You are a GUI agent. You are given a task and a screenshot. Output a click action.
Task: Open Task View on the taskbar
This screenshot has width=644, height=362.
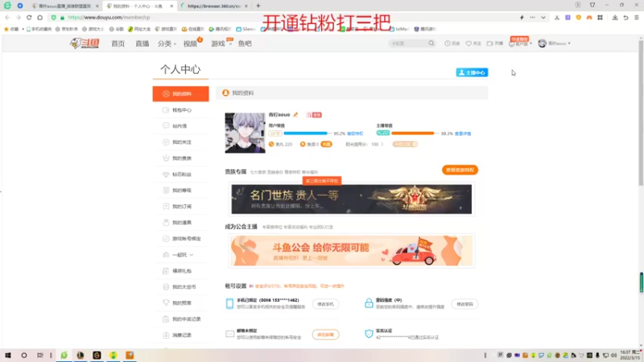(x=39, y=356)
